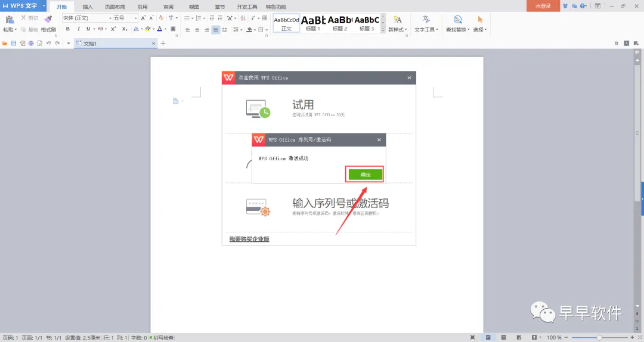
Task: Open the 视图 ribbon tab
Action: [x=194, y=7]
